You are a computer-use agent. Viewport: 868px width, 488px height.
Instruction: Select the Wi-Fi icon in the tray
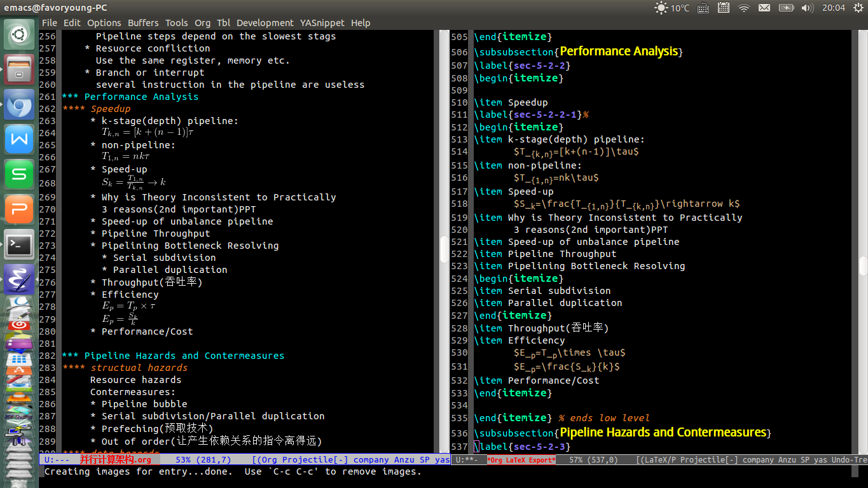click(744, 8)
